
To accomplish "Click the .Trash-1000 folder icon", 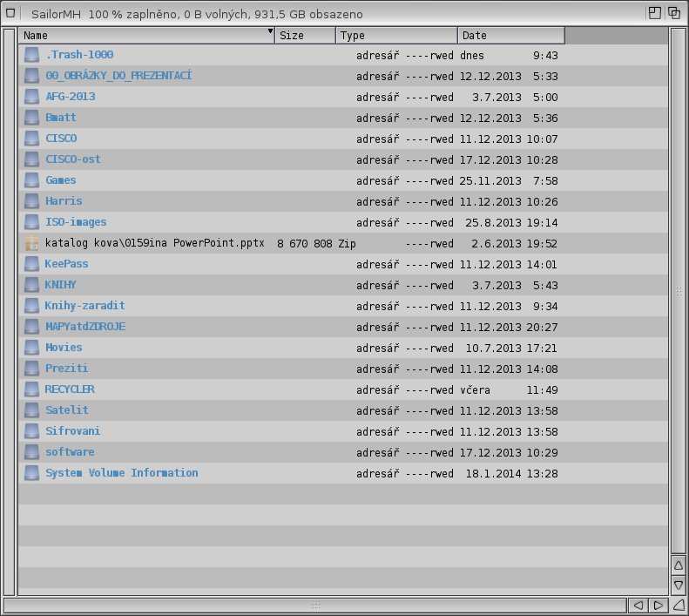I will (32, 55).
